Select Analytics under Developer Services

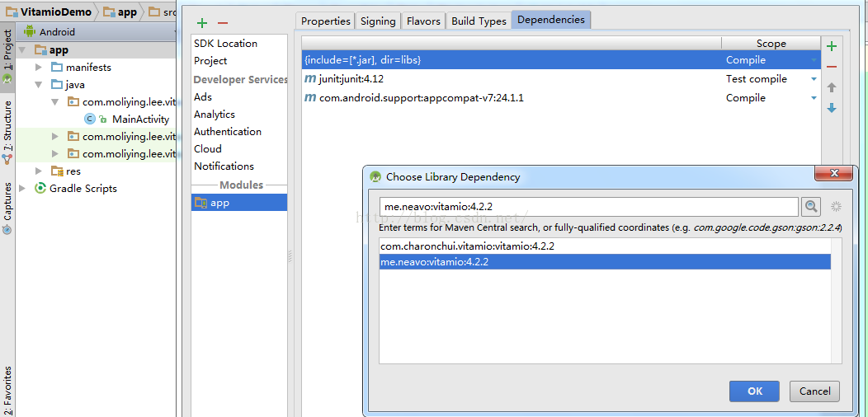[x=215, y=115]
